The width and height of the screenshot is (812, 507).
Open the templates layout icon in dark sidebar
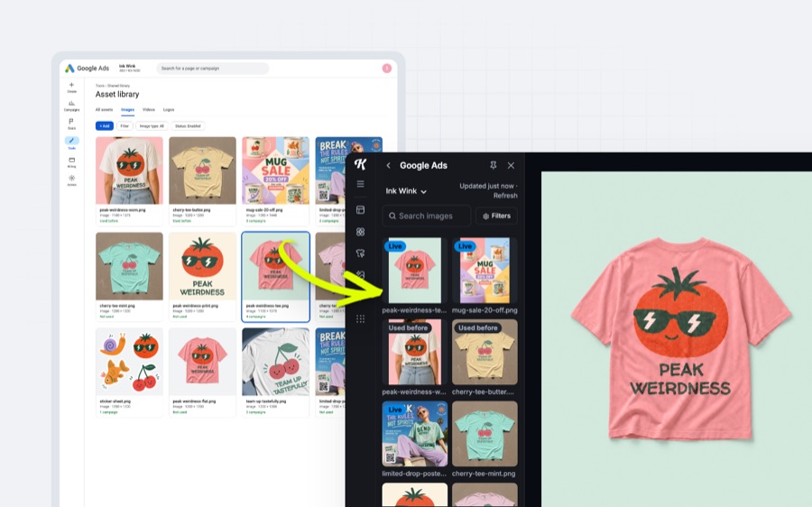click(x=360, y=209)
